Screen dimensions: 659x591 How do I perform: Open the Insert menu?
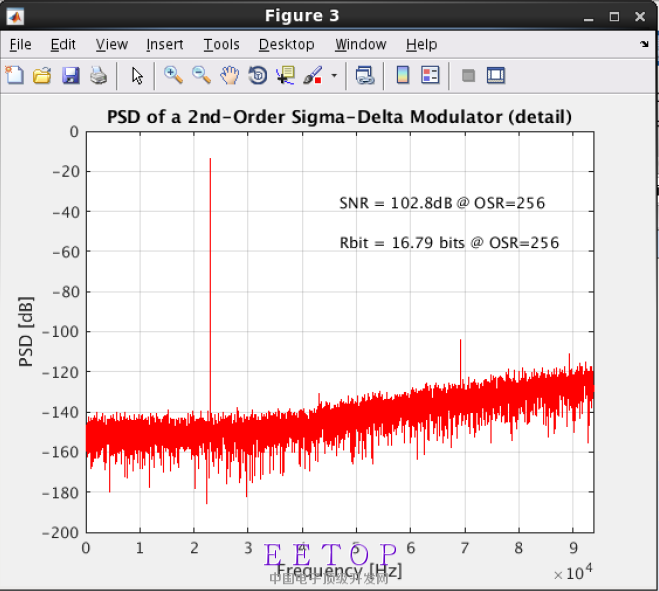pyautogui.click(x=165, y=44)
